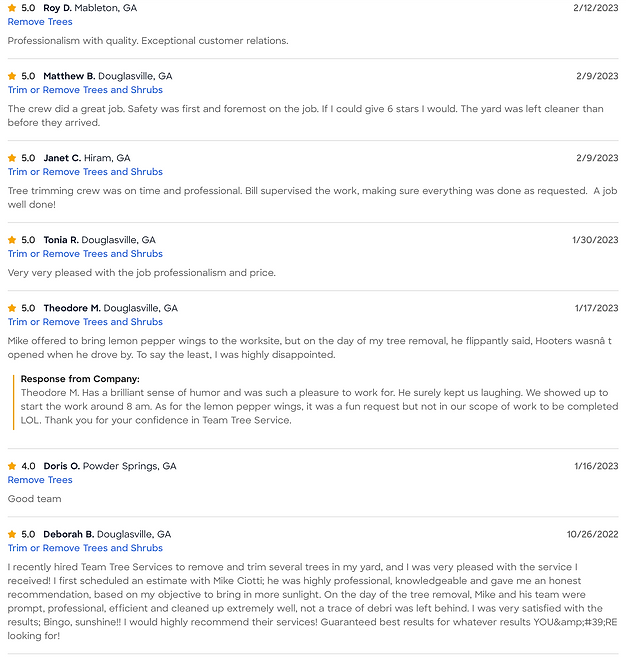This screenshot has width=626, height=662.
Task: Select Tonia R.'s Trim or Remove Trees and Shrubs link
Action: [85, 254]
